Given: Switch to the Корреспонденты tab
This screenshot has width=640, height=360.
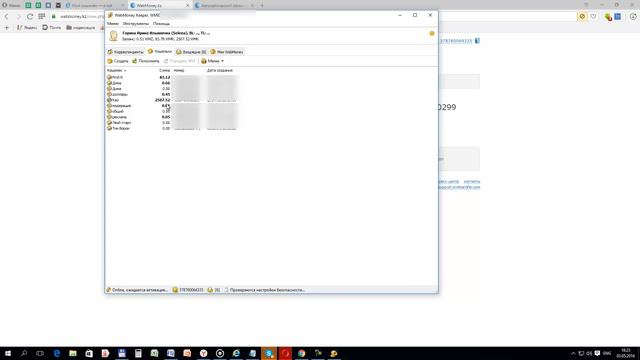Looking at the screenshot, I should pos(126,52).
